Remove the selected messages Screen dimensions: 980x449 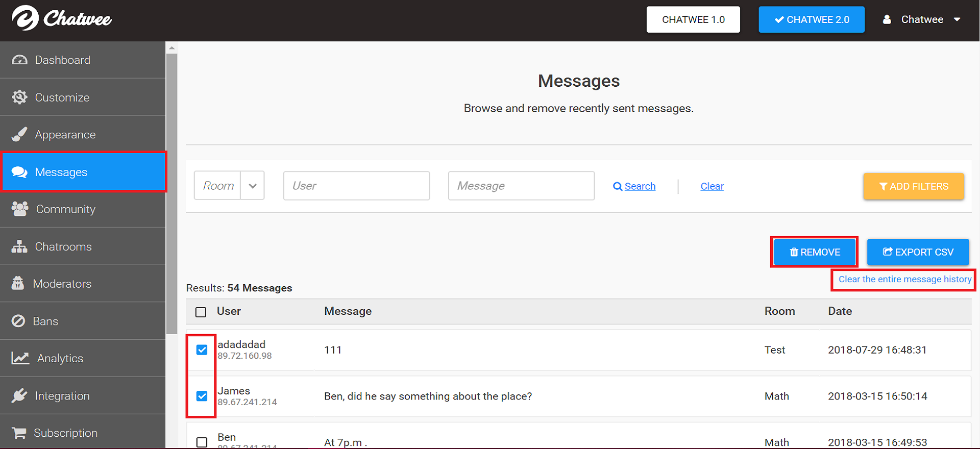(x=815, y=252)
